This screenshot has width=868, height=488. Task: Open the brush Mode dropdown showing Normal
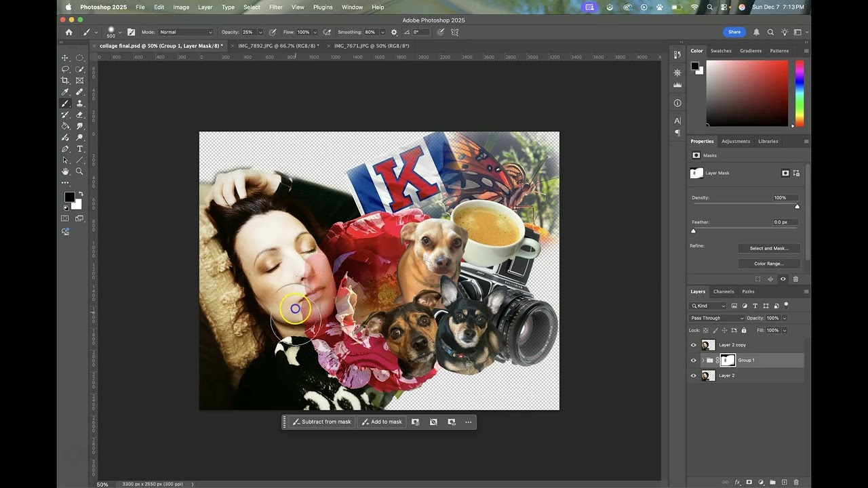tap(186, 32)
